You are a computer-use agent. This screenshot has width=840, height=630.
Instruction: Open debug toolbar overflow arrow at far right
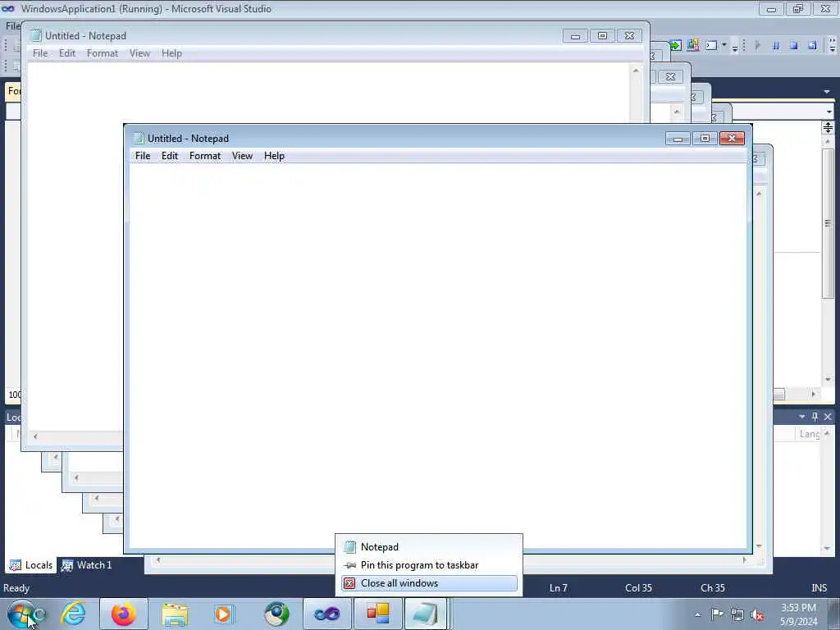point(833,46)
